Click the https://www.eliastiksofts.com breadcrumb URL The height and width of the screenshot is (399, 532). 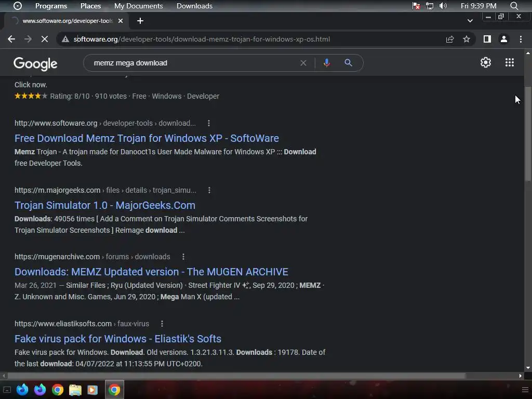coord(63,324)
